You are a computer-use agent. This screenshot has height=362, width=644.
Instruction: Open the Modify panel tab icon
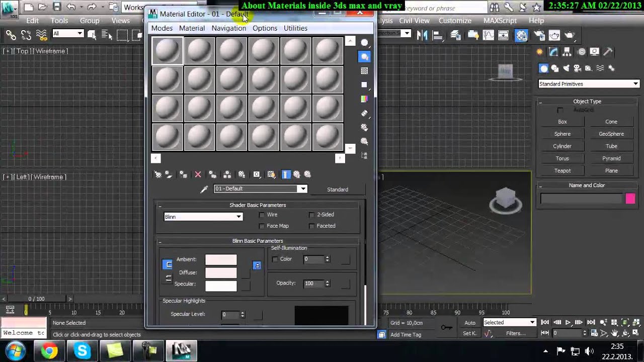click(553, 52)
